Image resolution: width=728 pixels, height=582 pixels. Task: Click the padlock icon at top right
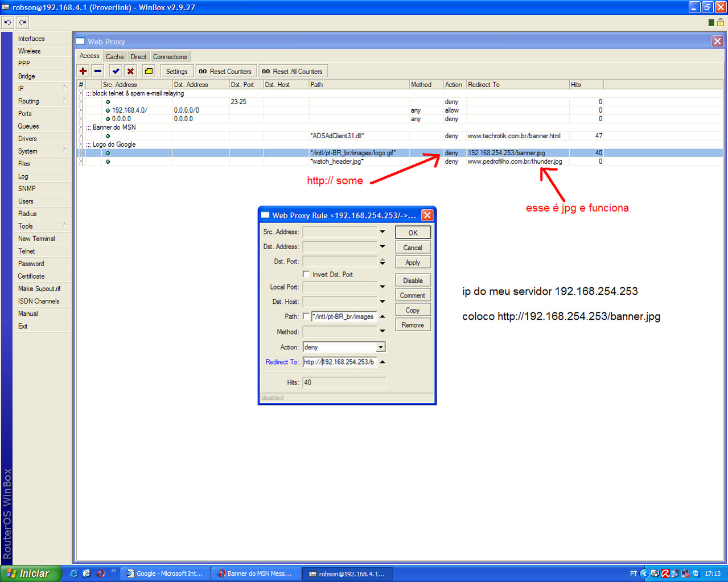click(720, 22)
